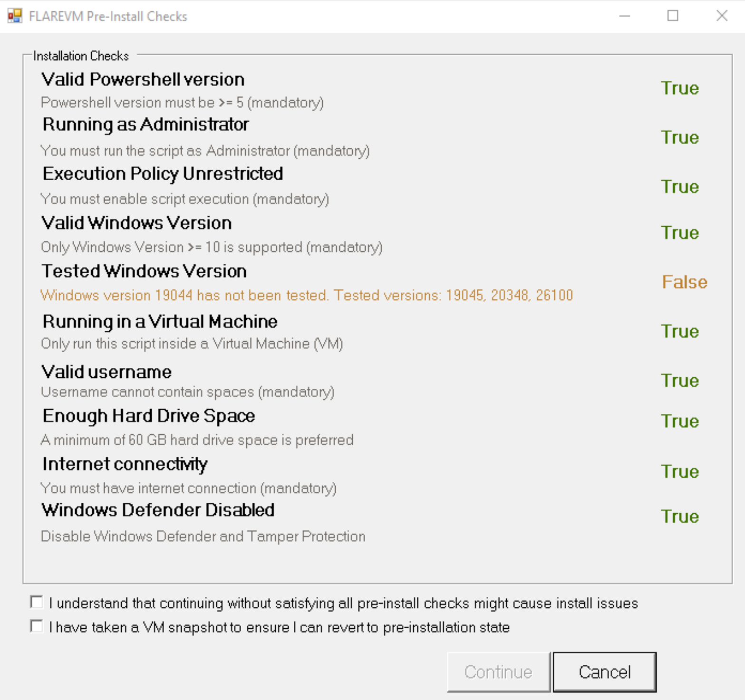Image resolution: width=745 pixels, height=700 pixels.
Task: Select the 'Valid username' heading
Action: tap(106, 372)
